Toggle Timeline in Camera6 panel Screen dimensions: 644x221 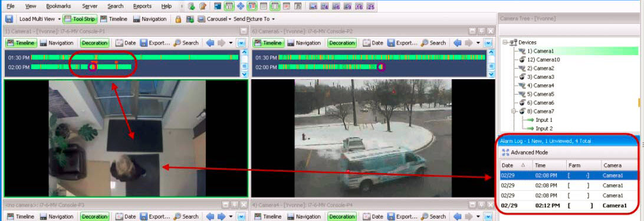click(x=268, y=43)
